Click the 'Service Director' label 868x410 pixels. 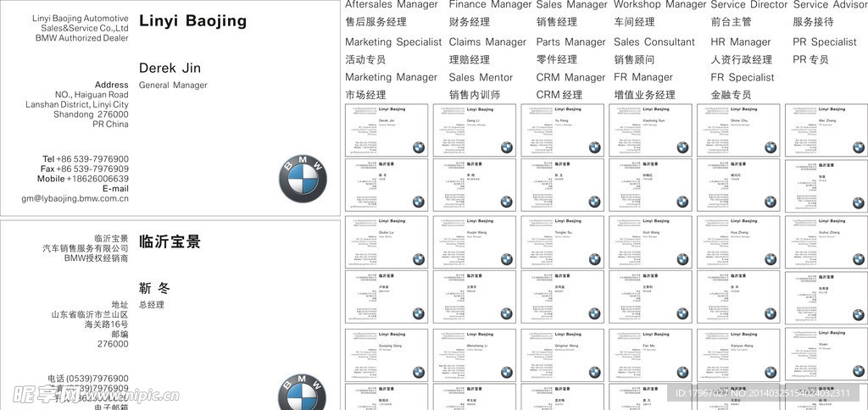click(x=749, y=4)
